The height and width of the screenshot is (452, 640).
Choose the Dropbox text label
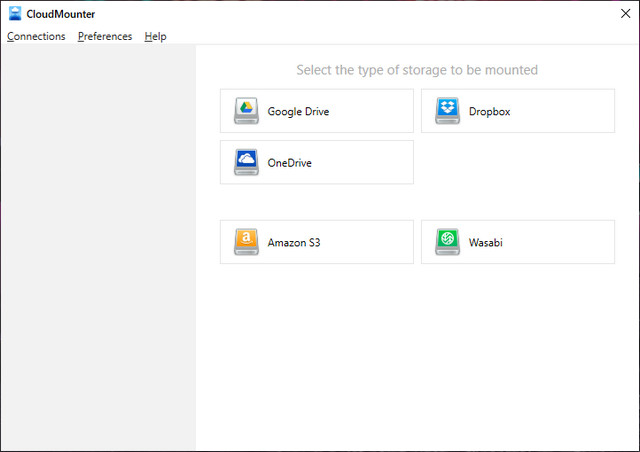point(489,112)
